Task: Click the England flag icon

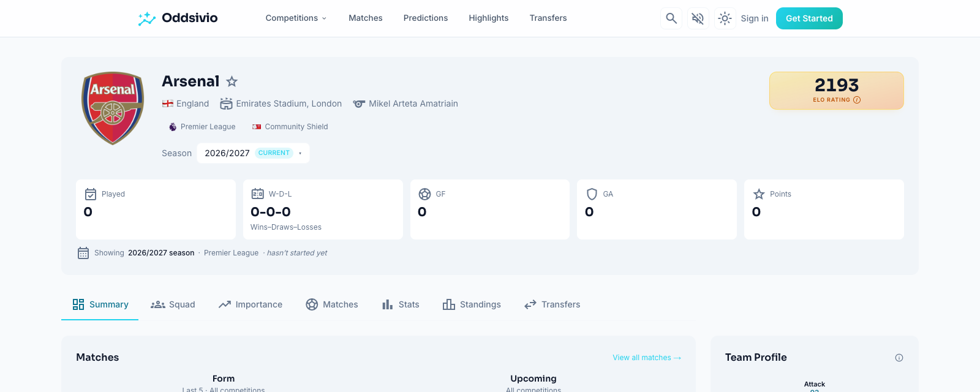Action: coord(167,104)
